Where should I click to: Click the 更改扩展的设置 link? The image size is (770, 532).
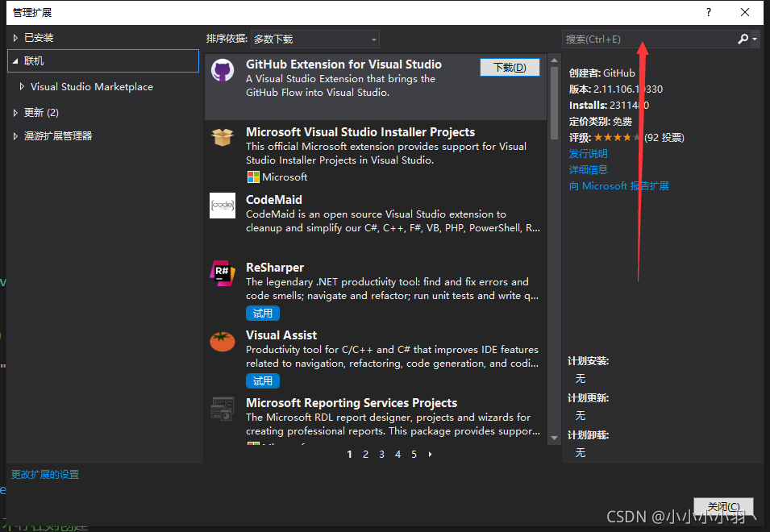(x=44, y=474)
